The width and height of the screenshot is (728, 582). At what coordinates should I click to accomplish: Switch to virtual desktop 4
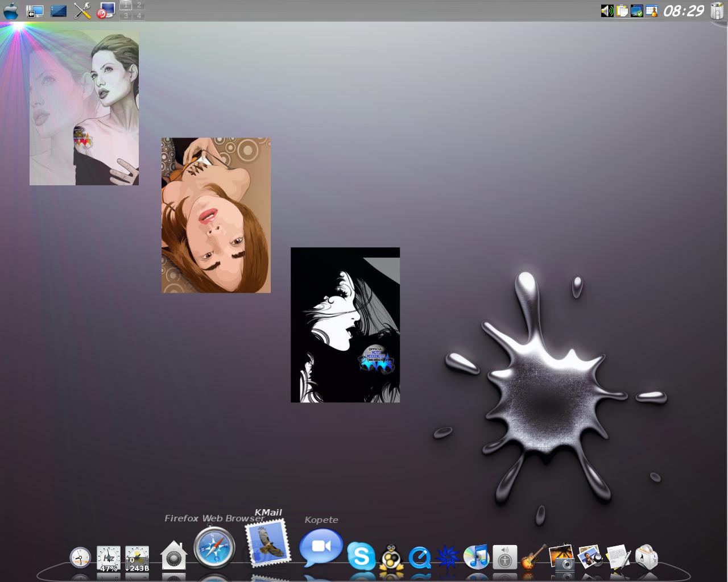click(139, 16)
